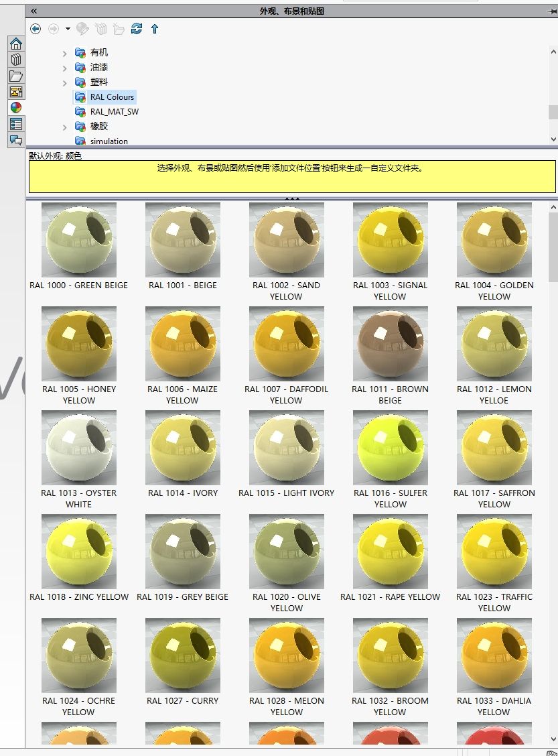Click the refresh library icon
Screen dimensions: 558x756
coord(137,29)
